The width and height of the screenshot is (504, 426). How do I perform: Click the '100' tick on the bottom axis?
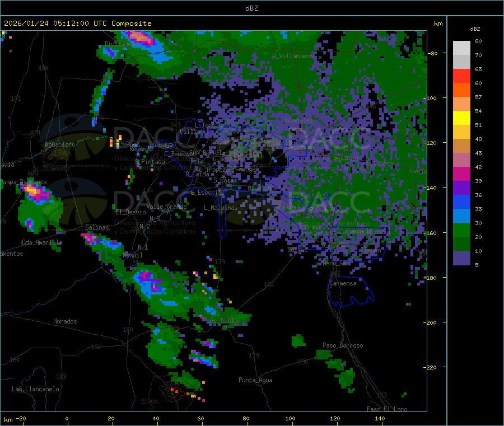tap(290, 418)
